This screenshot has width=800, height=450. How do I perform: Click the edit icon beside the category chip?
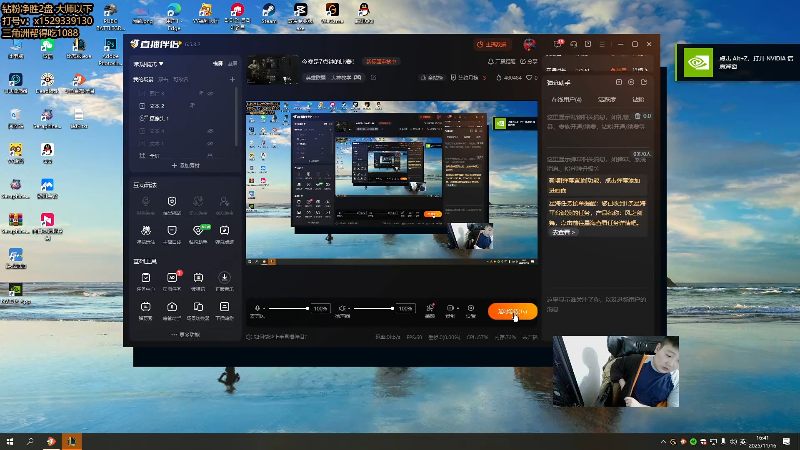373,78
